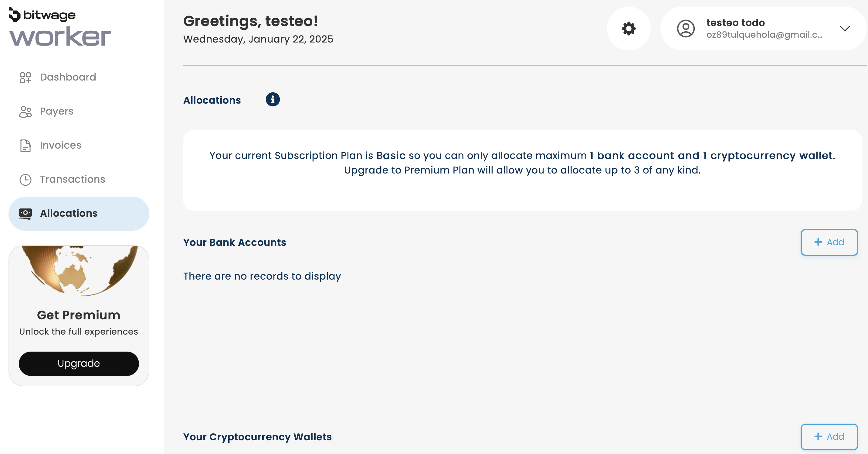Click the Transactions clock icon
The image size is (868, 454).
25,180
